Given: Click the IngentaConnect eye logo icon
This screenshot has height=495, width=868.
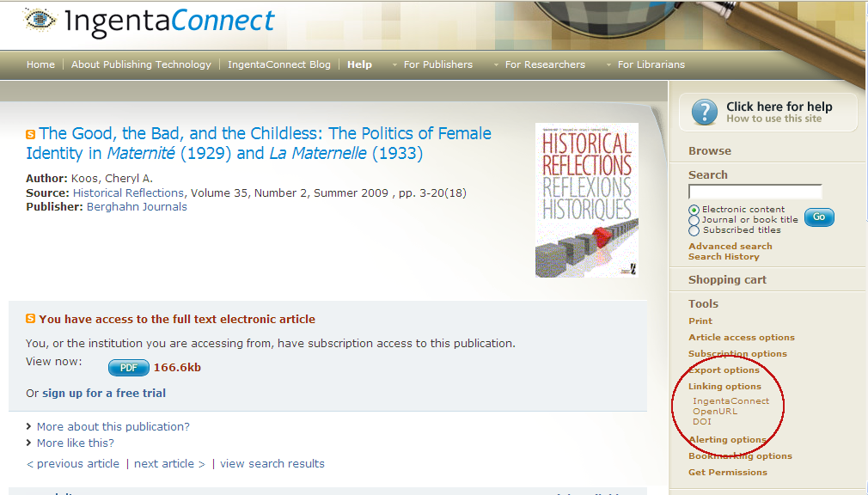Looking at the screenshot, I should 40,20.
